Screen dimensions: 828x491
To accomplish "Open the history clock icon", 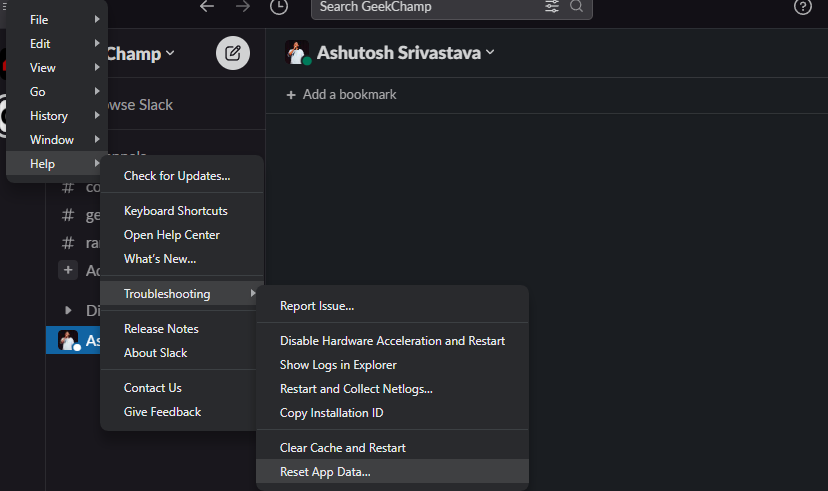I will 280,7.
